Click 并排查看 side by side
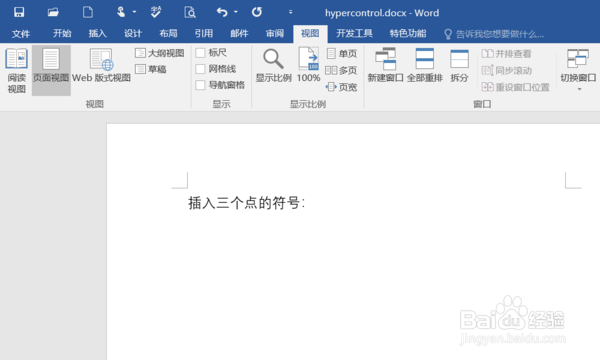 click(506, 54)
